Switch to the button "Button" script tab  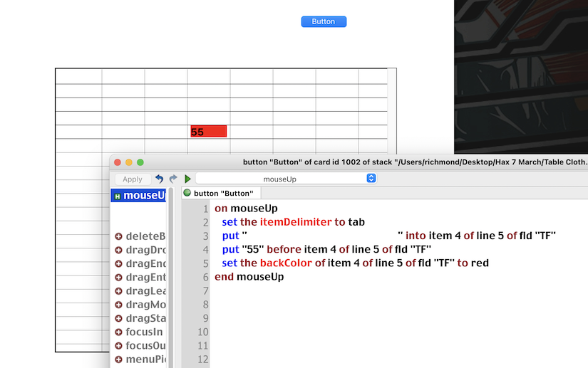pos(222,193)
